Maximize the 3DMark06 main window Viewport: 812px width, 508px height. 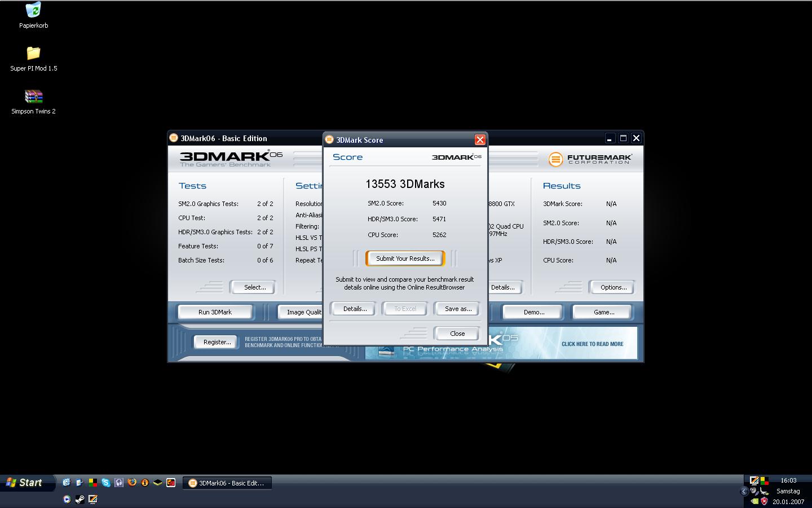623,138
